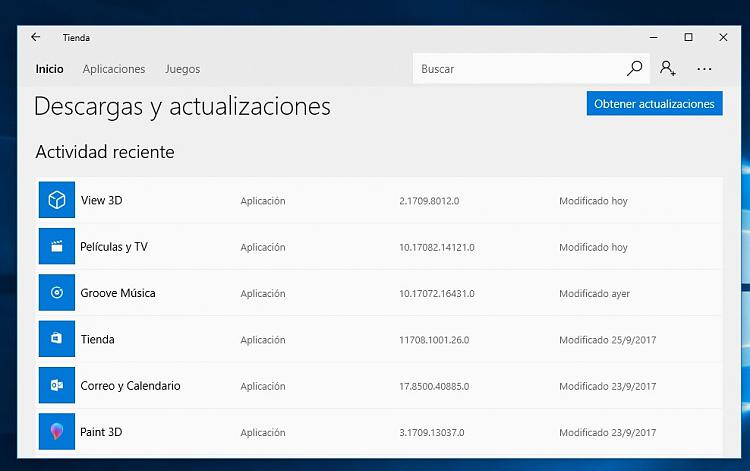Close the Tienda window

723,37
